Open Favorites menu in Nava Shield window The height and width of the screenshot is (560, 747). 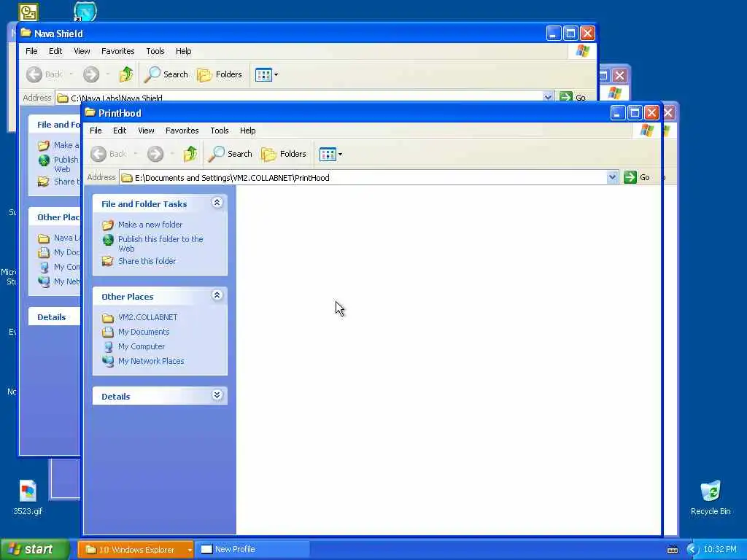[x=117, y=51]
